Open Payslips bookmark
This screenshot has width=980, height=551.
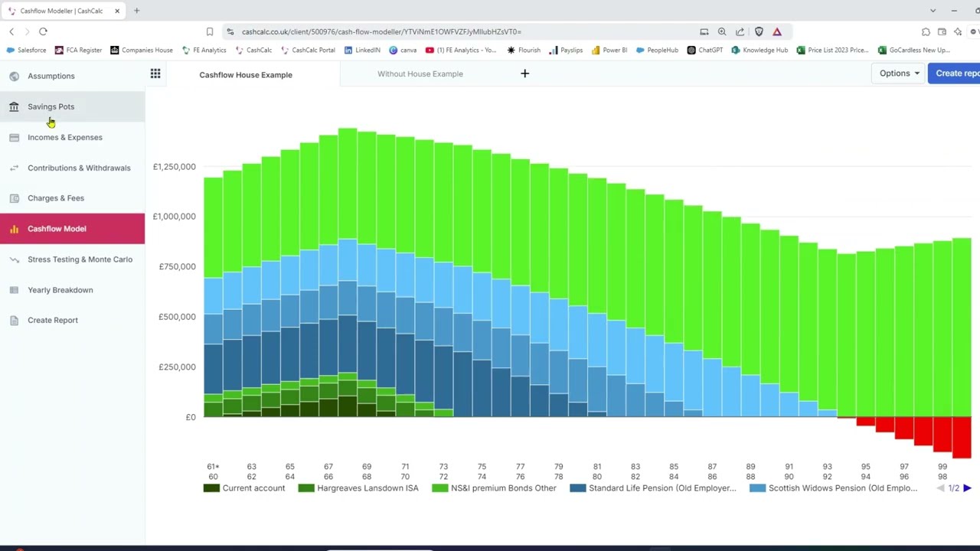[566, 50]
